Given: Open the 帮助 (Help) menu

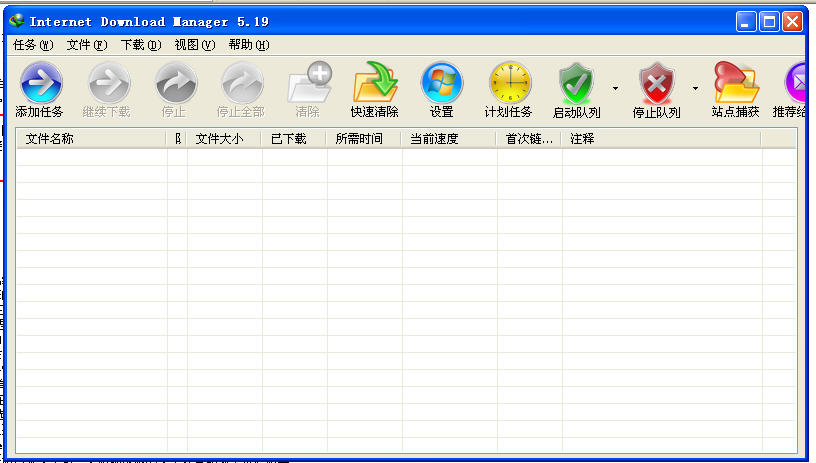Looking at the screenshot, I should (248, 45).
